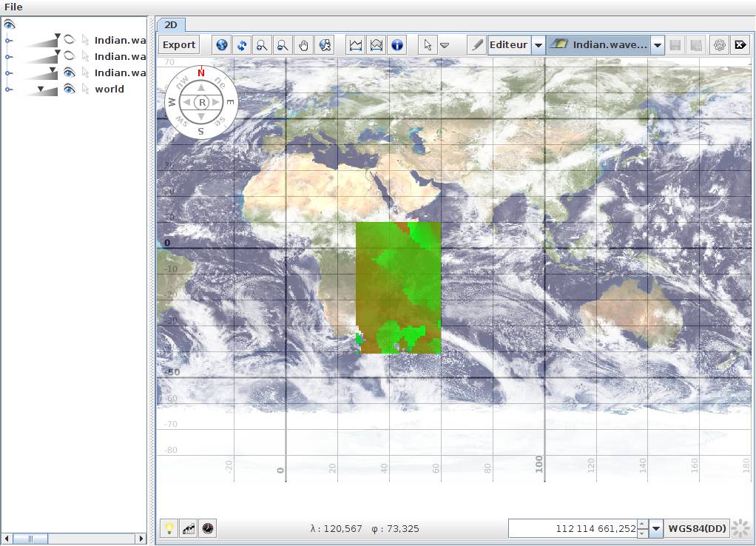Select the Pan hand tool

(303, 45)
